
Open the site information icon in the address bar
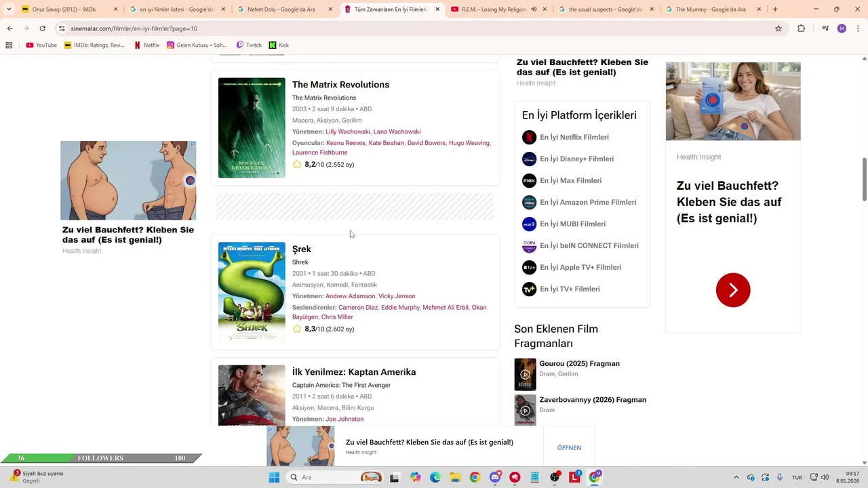point(62,28)
